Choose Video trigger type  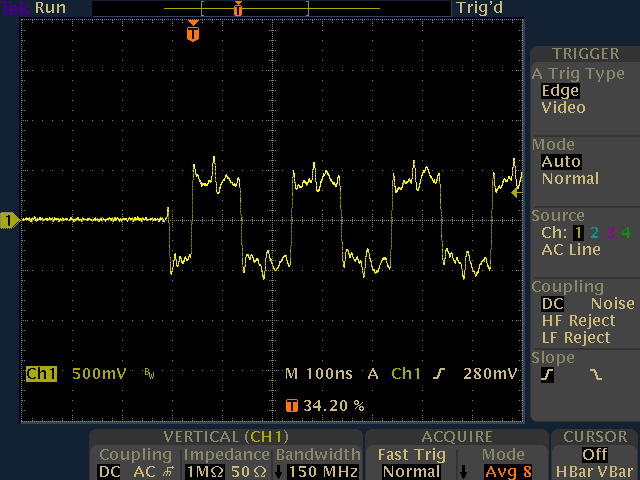[563, 108]
